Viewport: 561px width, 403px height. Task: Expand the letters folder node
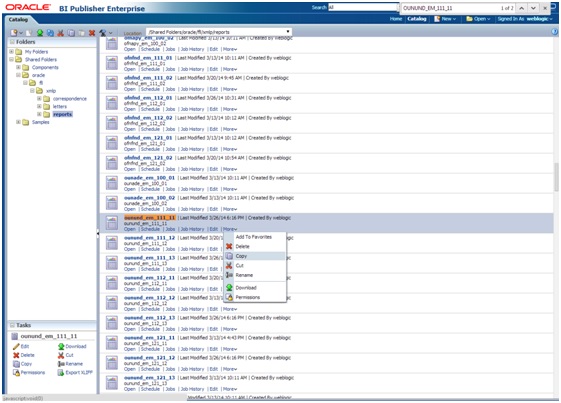tap(39, 106)
